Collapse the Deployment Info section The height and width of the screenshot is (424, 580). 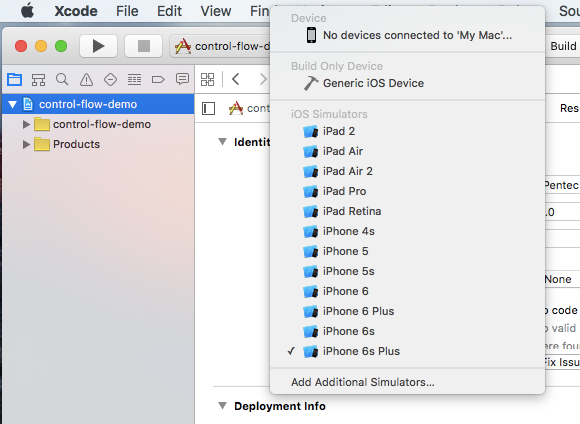tap(222, 406)
